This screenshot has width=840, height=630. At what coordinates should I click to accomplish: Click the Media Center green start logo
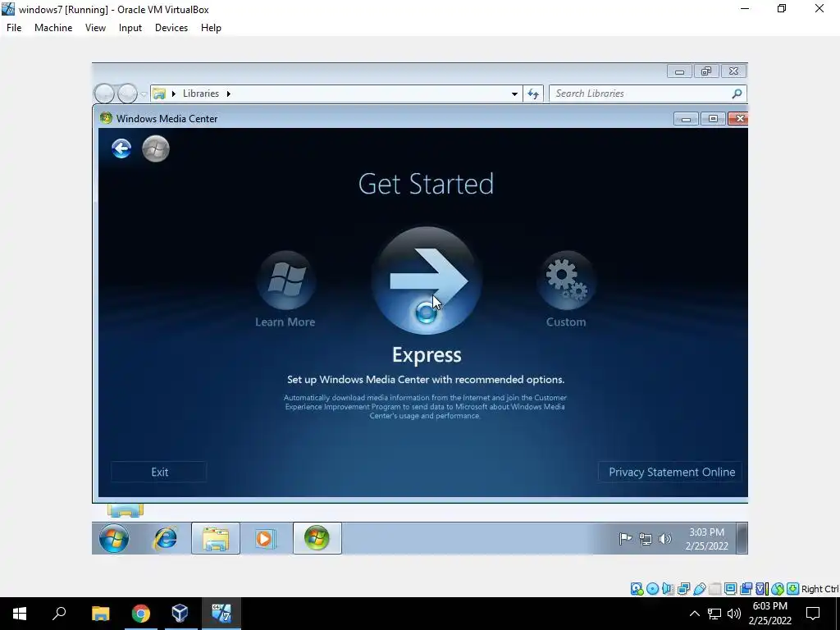pos(156,148)
